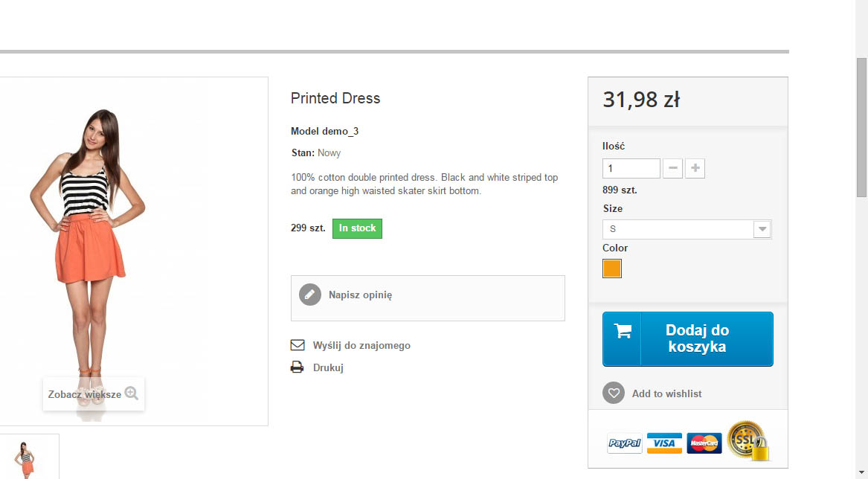Viewport: 868px width, 479px height.
Task: Click the Visa card logo
Action: (x=664, y=443)
